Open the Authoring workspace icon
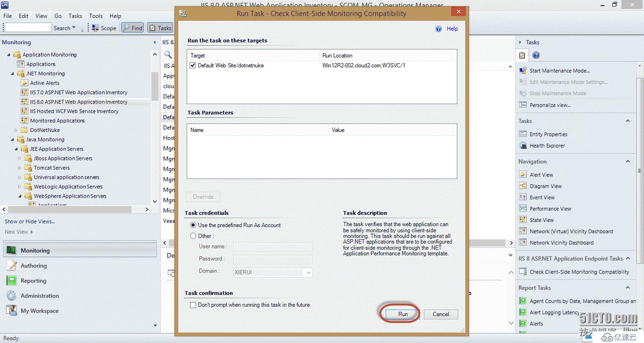The height and width of the screenshot is (343, 644). pyautogui.click(x=11, y=266)
